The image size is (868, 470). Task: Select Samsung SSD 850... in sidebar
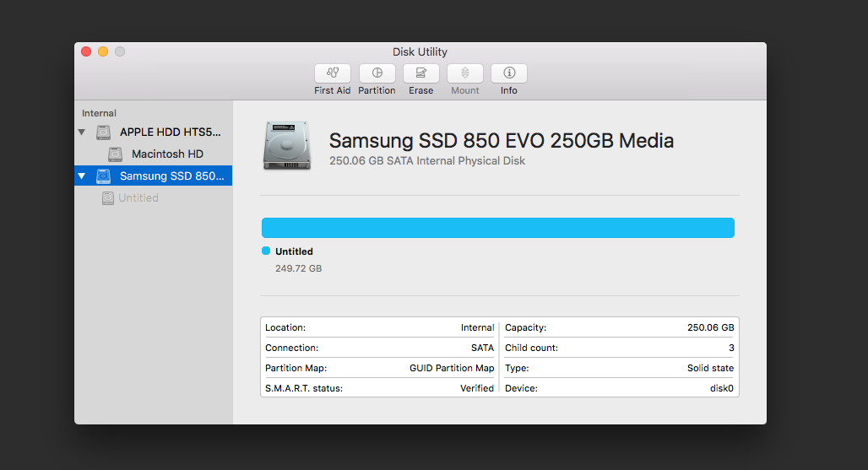(154, 176)
